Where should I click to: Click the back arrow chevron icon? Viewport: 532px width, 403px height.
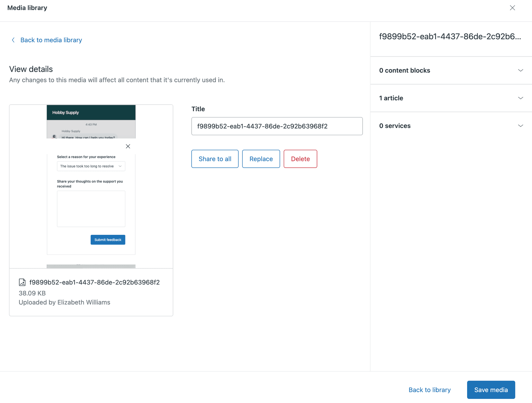click(13, 40)
